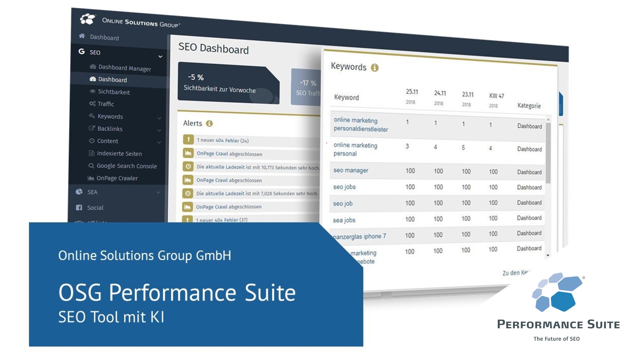This screenshot has height=361, width=644.
Task: Expand the Keywords submenu chevron
Action: pyautogui.click(x=159, y=118)
